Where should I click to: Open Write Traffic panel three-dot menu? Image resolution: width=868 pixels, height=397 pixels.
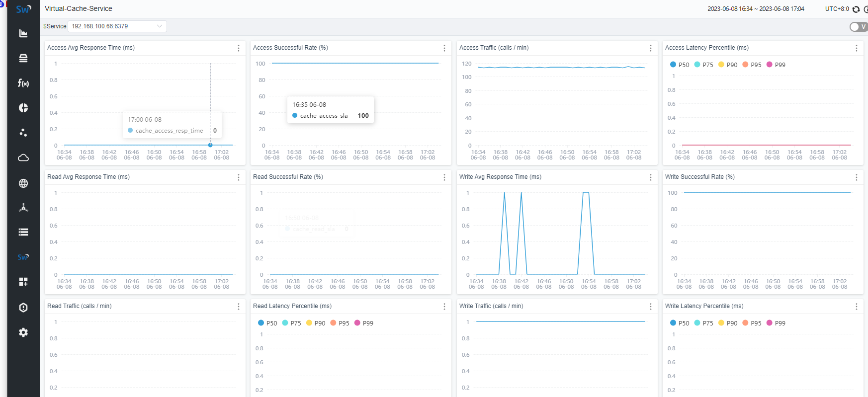[651, 307]
